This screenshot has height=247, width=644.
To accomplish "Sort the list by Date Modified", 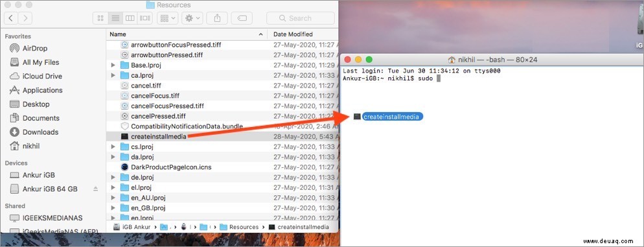I will pos(303,34).
